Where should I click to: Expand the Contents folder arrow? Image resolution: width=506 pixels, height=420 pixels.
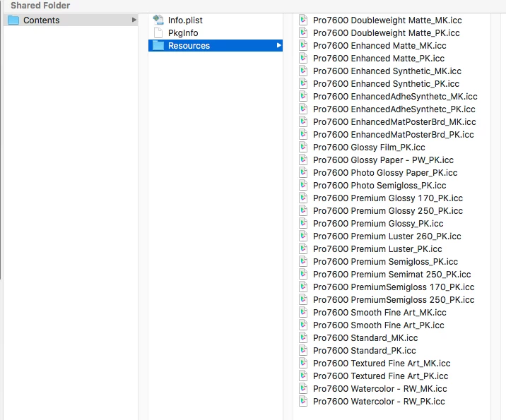pos(134,20)
